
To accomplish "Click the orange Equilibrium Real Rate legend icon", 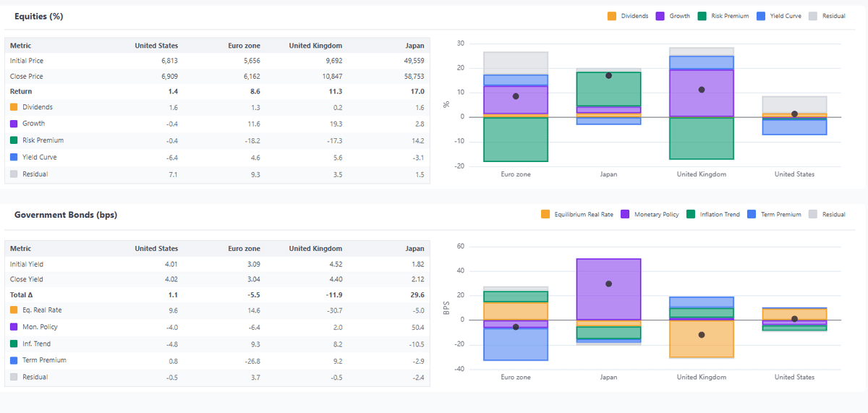I will click(x=545, y=214).
